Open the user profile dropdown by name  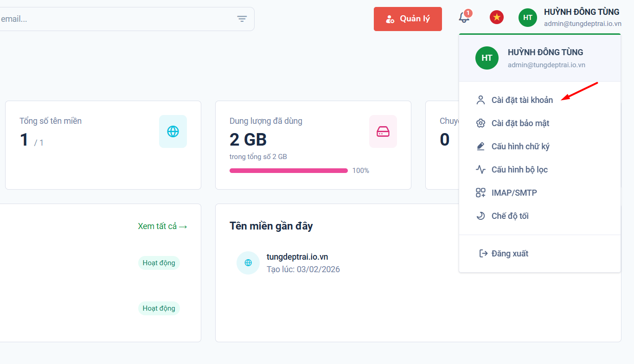click(x=581, y=12)
